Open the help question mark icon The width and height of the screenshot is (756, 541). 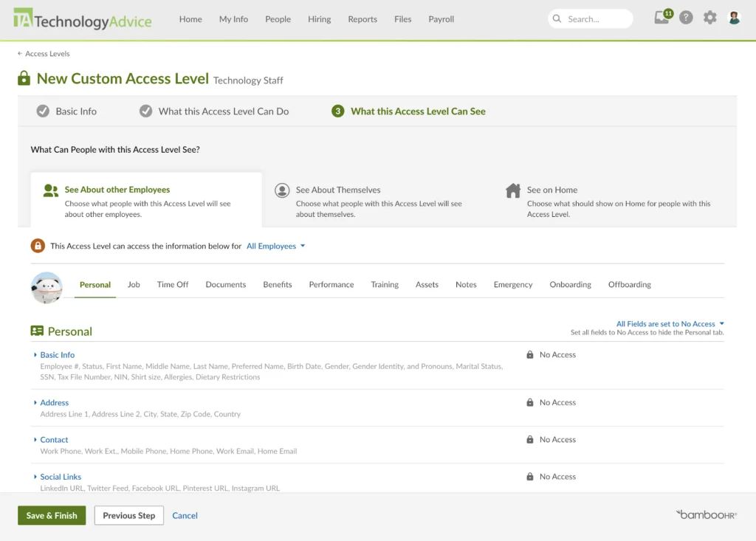(686, 18)
